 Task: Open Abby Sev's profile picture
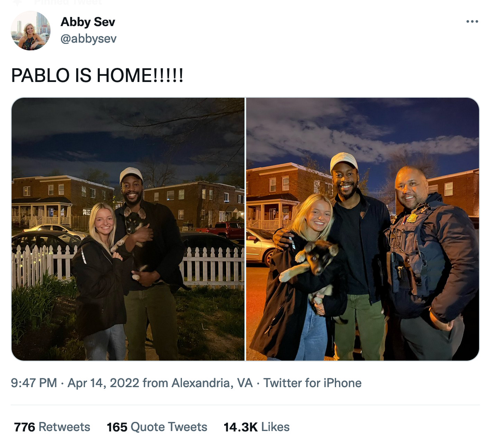click(x=31, y=31)
